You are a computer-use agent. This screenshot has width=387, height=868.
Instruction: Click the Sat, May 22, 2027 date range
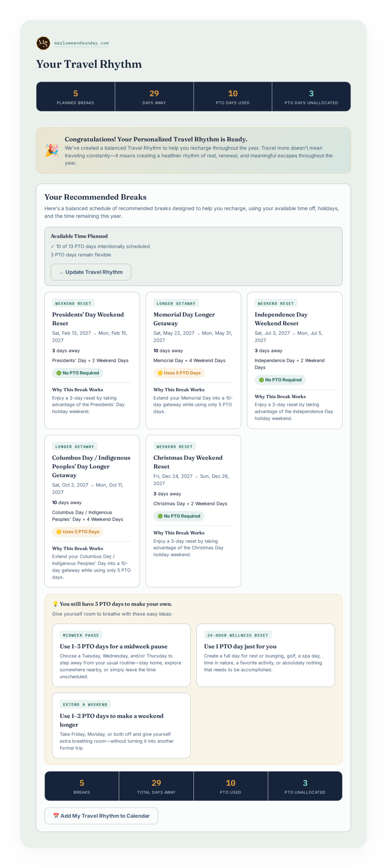coord(192,336)
